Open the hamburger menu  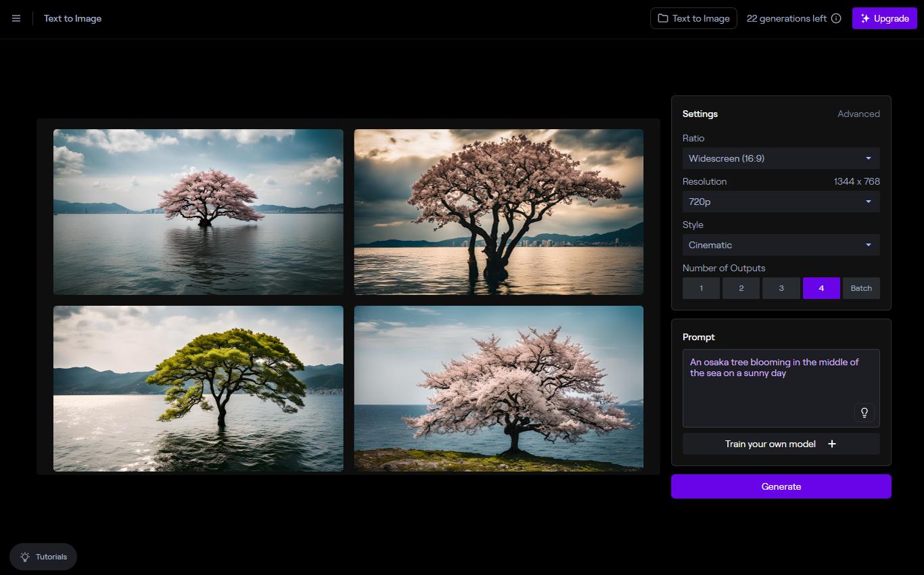(x=16, y=18)
